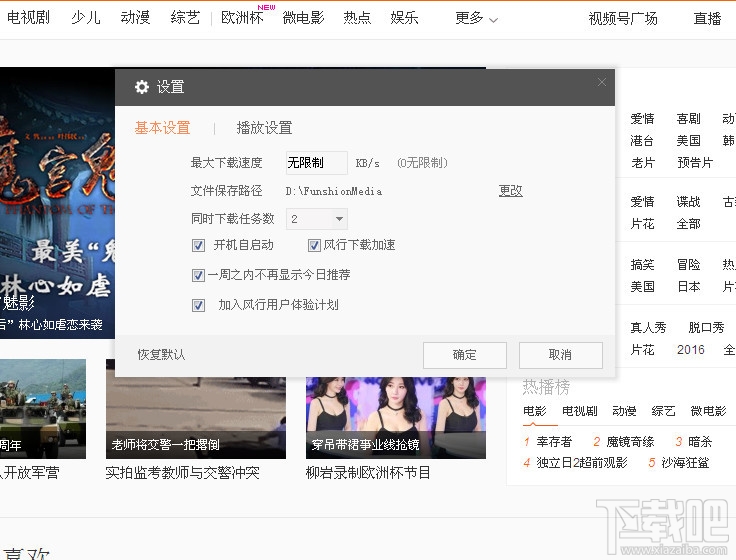Click 更改 to change save path
This screenshot has width=736, height=560.
(511, 191)
